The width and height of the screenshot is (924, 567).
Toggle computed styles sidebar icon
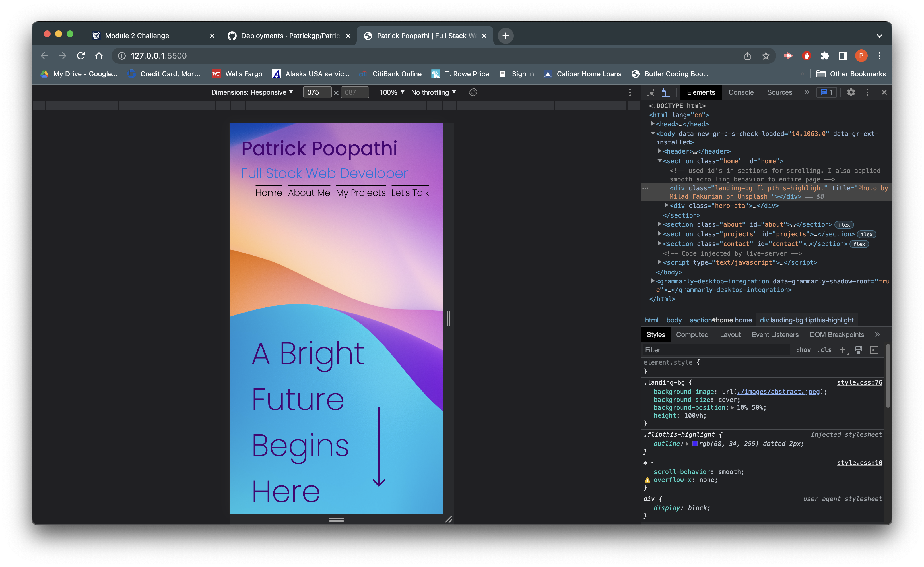(874, 350)
